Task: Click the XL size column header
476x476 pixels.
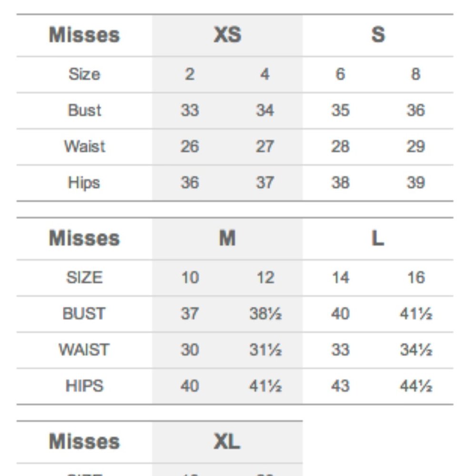Action: coord(227,442)
